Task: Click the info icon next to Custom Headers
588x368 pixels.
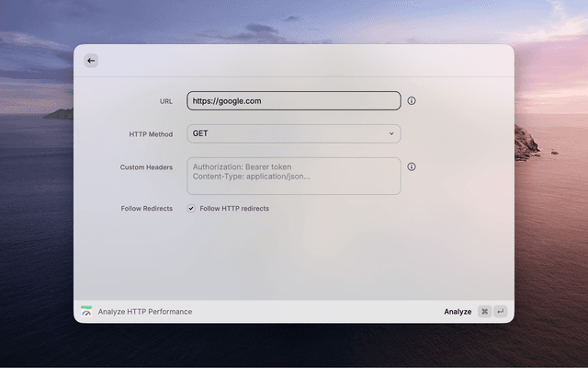Action: 412,167
